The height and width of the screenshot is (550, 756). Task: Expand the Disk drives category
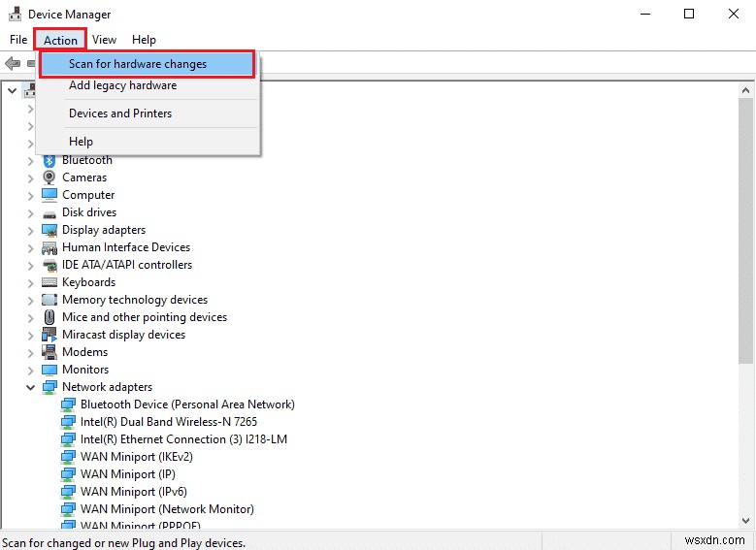[x=30, y=213]
